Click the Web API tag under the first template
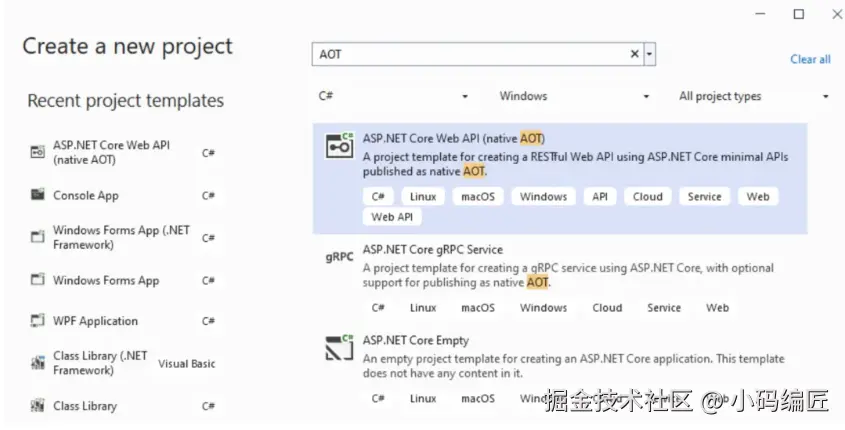The width and height of the screenshot is (845, 430). (392, 217)
